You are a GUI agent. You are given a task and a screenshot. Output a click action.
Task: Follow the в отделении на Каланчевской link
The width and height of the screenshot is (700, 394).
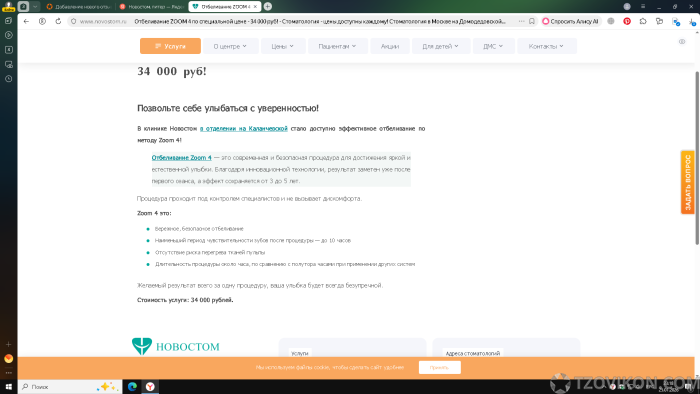pyautogui.click(x=244, y=129)
